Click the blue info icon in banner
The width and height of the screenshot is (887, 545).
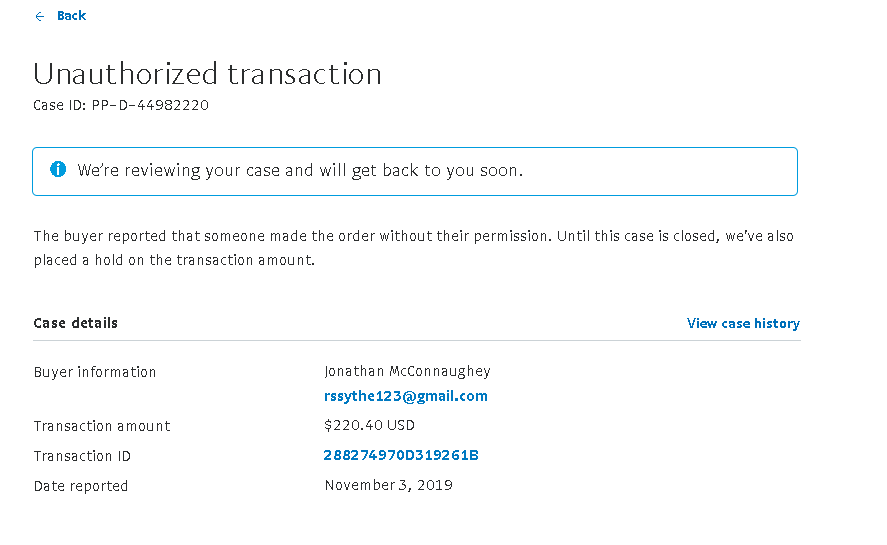point(58,170)
